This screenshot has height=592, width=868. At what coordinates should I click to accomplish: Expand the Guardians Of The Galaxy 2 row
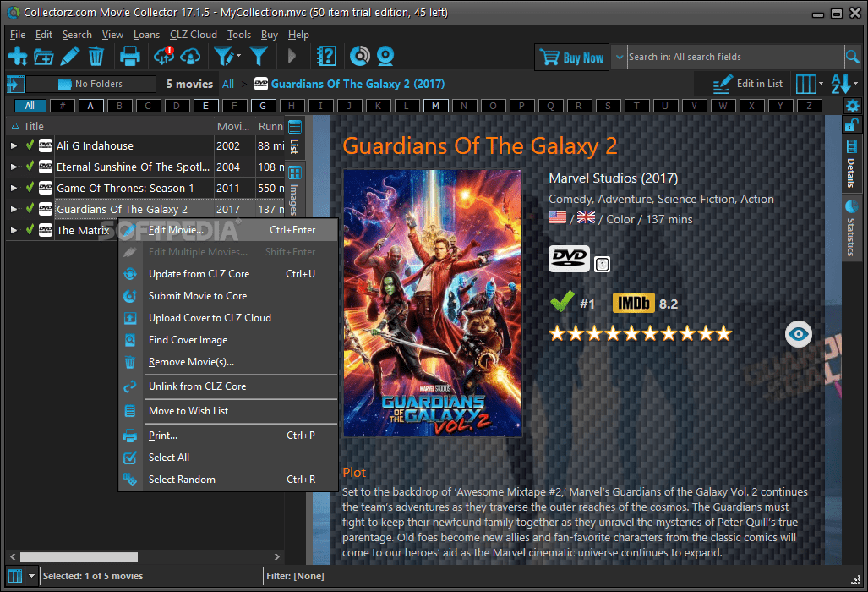pos(14,209)
